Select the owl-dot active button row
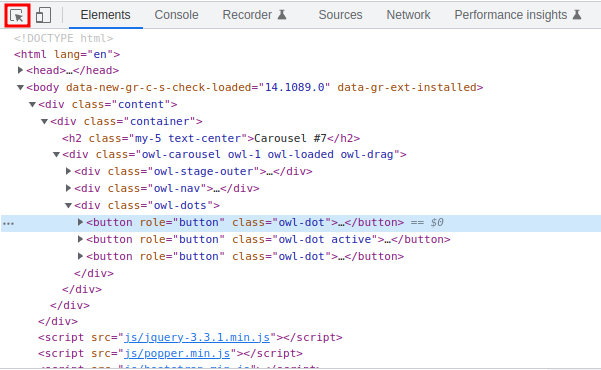Viewport: 601px width, 370px height. 268,239
